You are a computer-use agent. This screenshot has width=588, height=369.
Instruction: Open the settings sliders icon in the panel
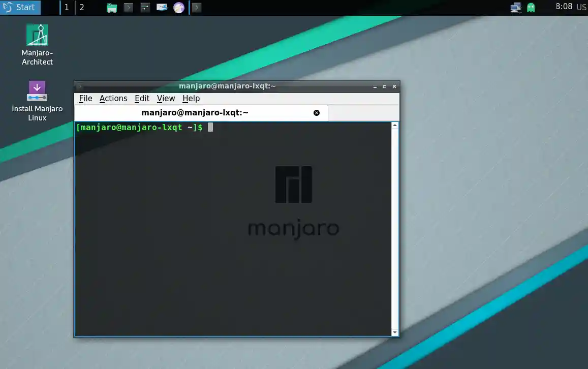click(x=145, y=8)
